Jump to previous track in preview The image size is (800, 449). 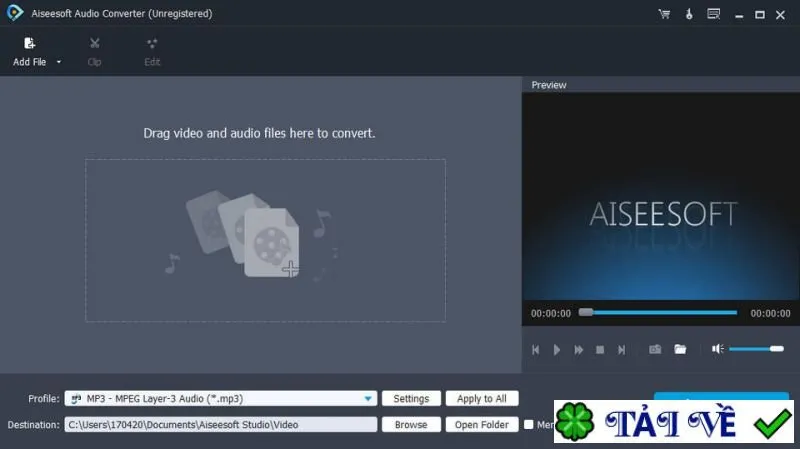535,350
